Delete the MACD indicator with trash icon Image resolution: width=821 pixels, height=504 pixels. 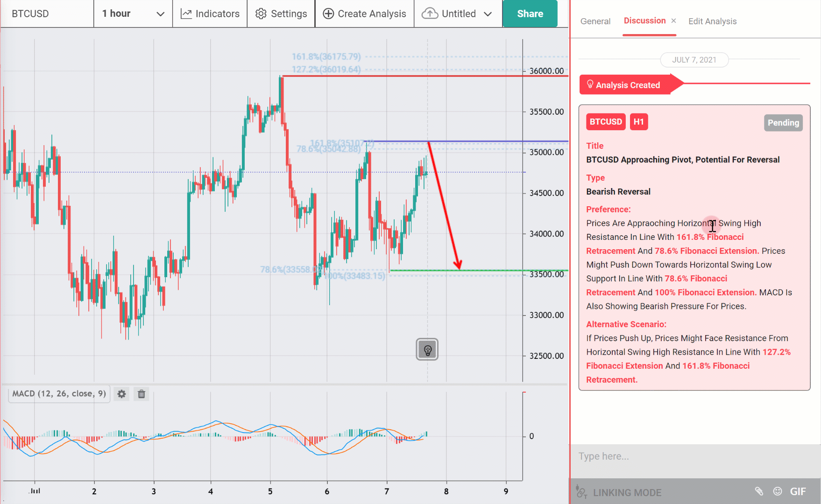[x=142, y=394]
